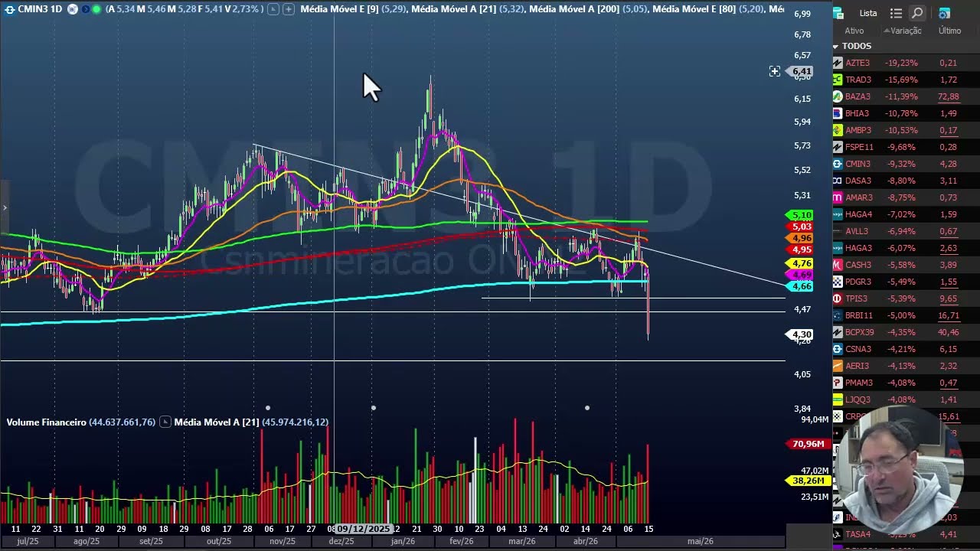Screen dimensions: 980x551
Task: Select the CSNA3 row icon
Action: click(x=838, y=349)
